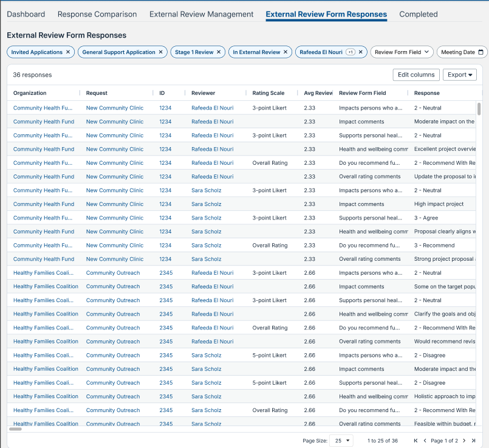Click the External Review Form Responses heading
This screenshot has height=448, width=489.
[x=66, y=35]
